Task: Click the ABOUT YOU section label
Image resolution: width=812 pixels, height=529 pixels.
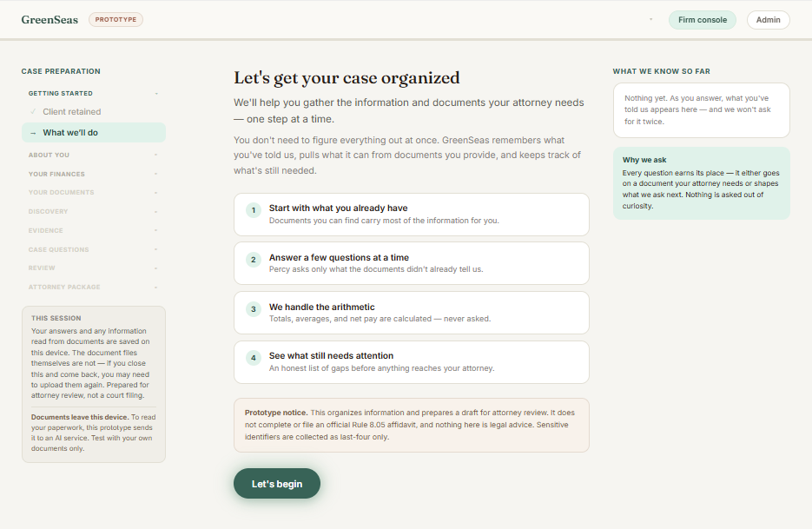Action: (49, 155)
